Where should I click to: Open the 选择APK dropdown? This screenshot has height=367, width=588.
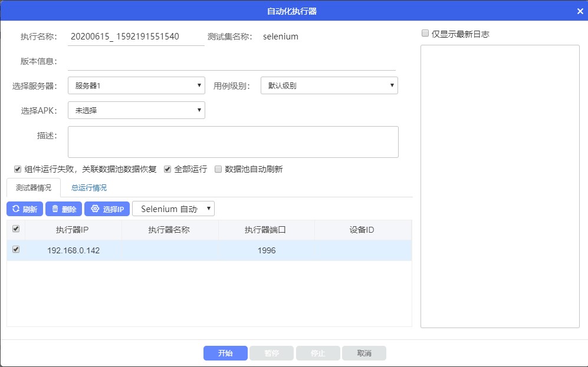click(136, 110)
